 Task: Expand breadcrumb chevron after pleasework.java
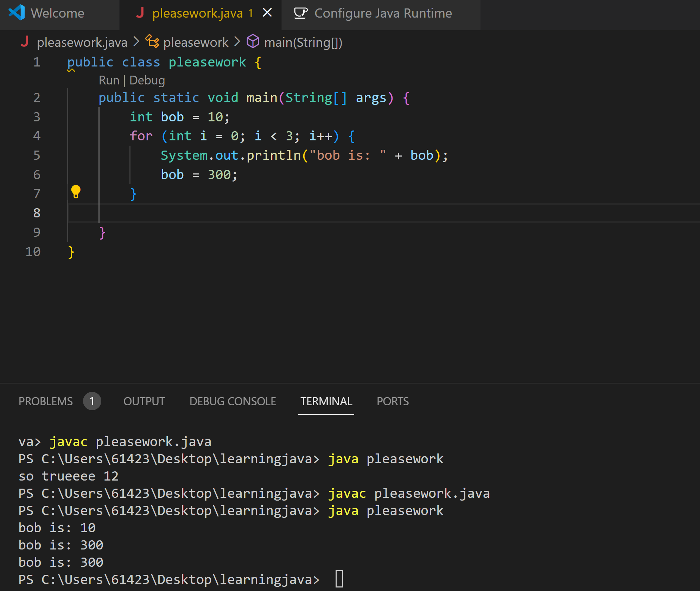[136, 42]
